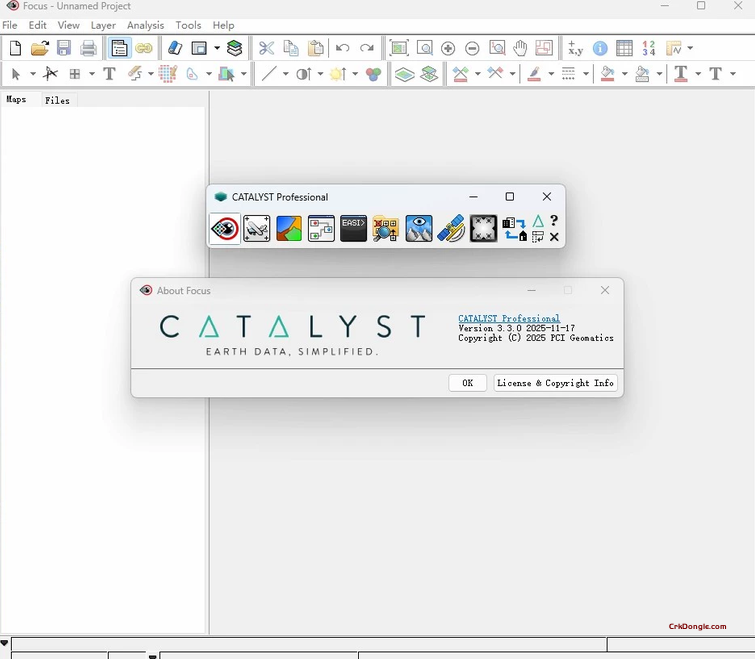This screenshot has width=755, height=659.
Task: Open the Modeler flowchart icon in CATALYST toolbar
Action: [x=321, y=229]
